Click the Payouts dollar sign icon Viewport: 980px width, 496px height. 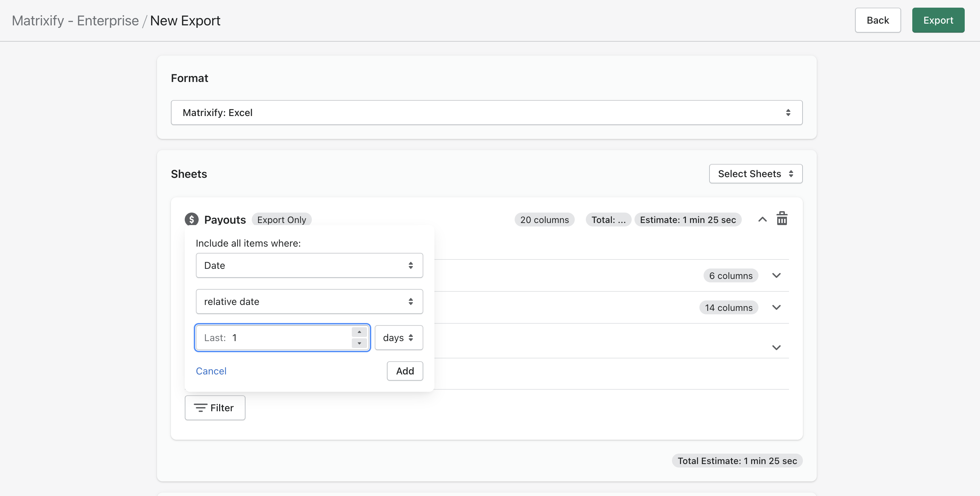point(191,219)
